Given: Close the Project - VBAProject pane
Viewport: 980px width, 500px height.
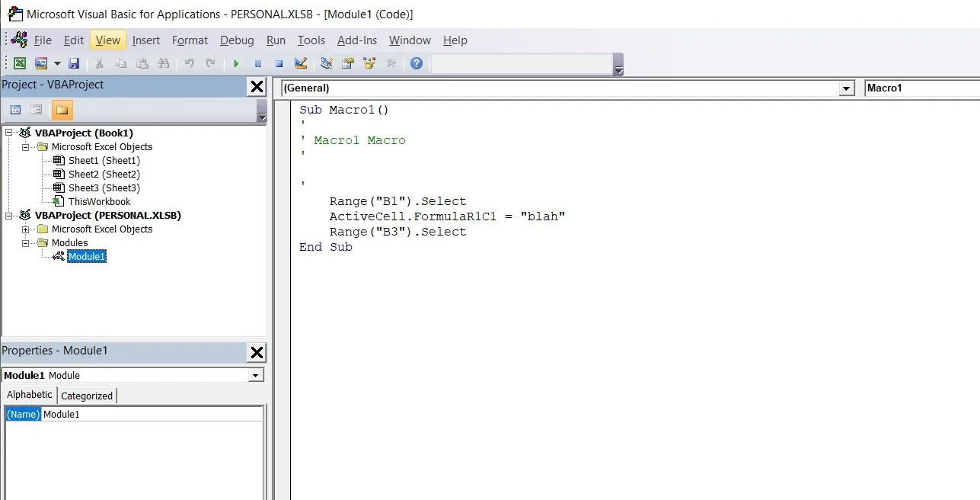Looking at the screenshot, I should tap(257, 87).
